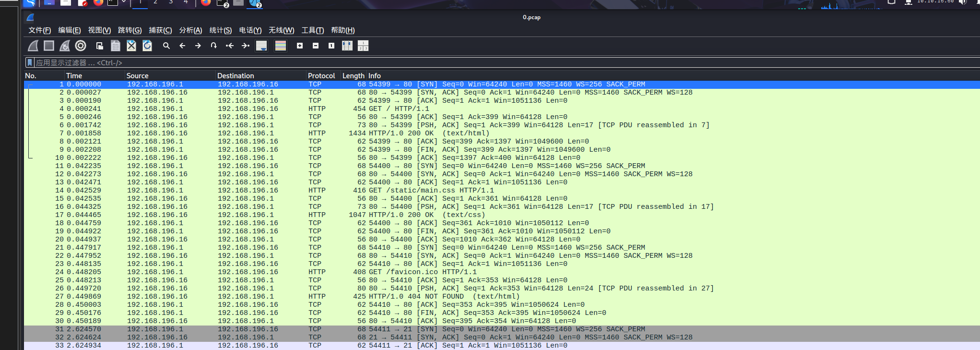Open the filter bookmark dropdown
The height and width of the screenshot is (350, 980).
click(x=30, y=62)
